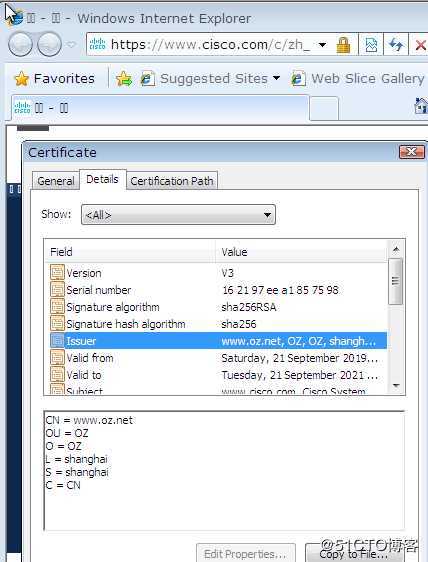Expand the address bar history dropdown
The width and height of the screenshot is (428, 562).
[x=322, y=45]
